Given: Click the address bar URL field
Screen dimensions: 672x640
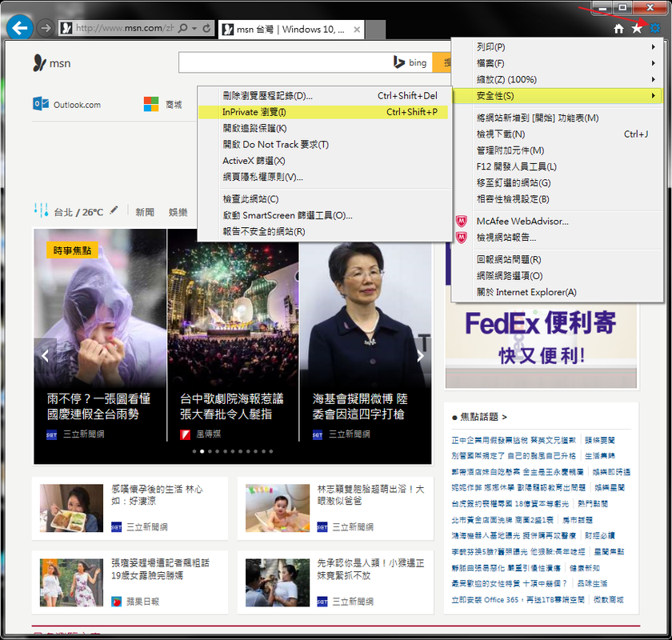Looking at the screenshot, I should [124, 28].
